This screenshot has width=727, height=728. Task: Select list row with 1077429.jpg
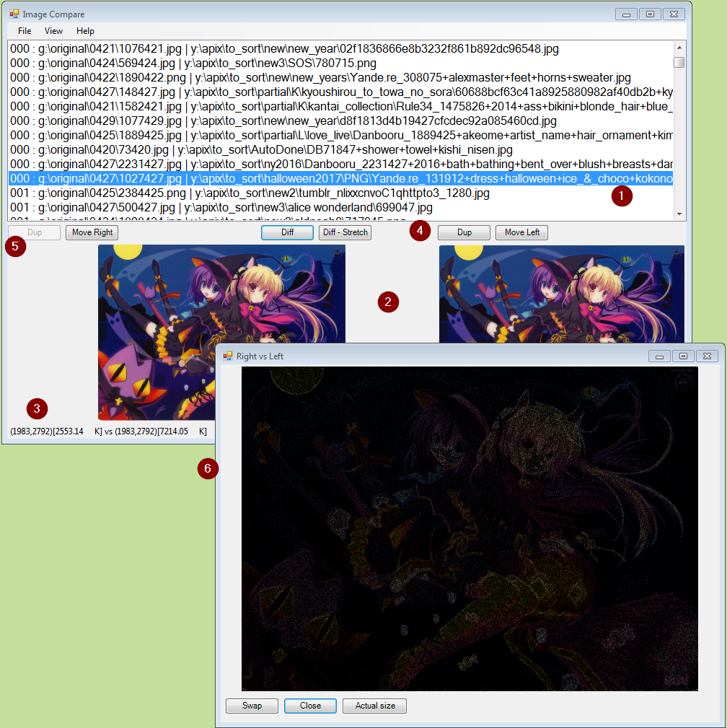click(x=340, y=120)
